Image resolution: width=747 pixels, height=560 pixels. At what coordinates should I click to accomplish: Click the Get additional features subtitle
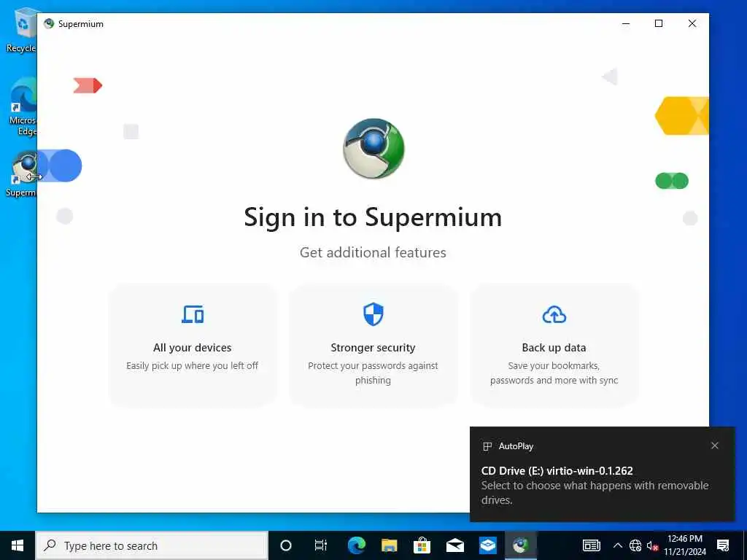point(373,252)
